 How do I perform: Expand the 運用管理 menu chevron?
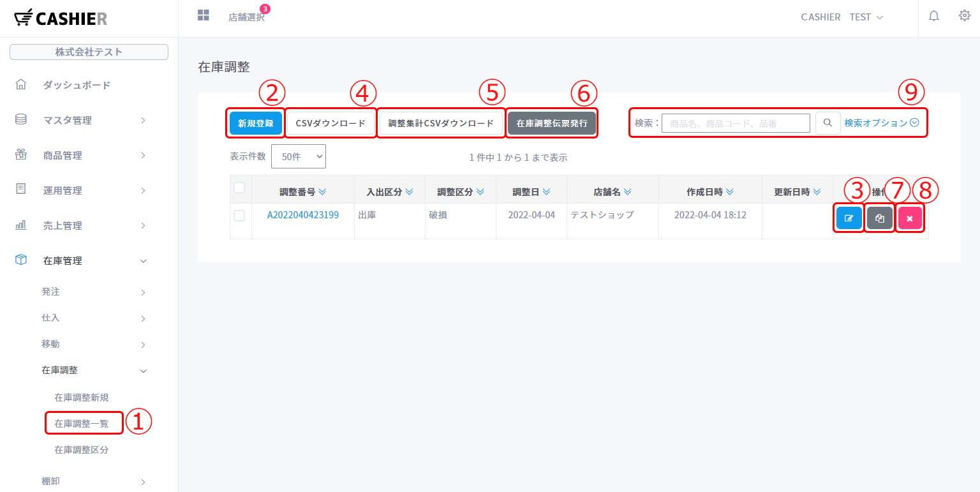coord(143,190)
